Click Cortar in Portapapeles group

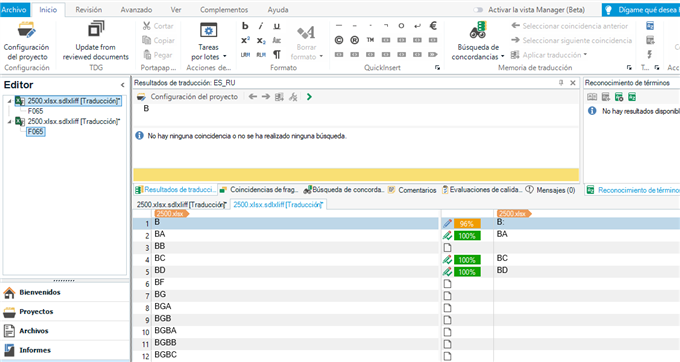[158, 26]
